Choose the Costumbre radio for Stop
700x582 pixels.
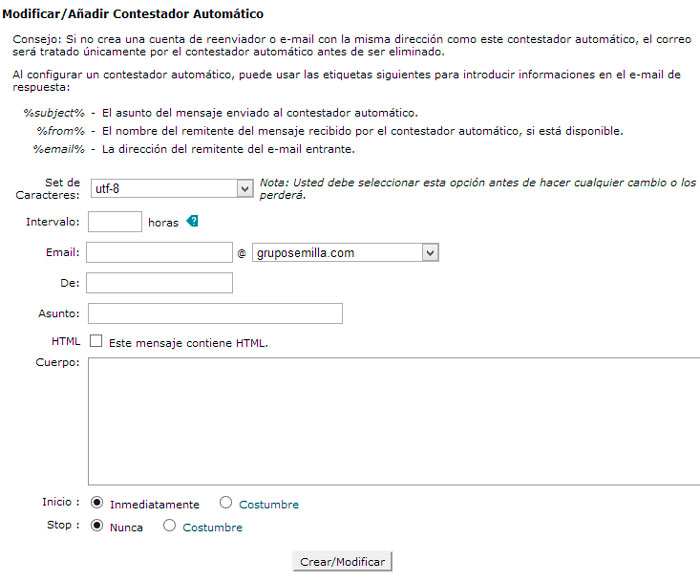169,526
